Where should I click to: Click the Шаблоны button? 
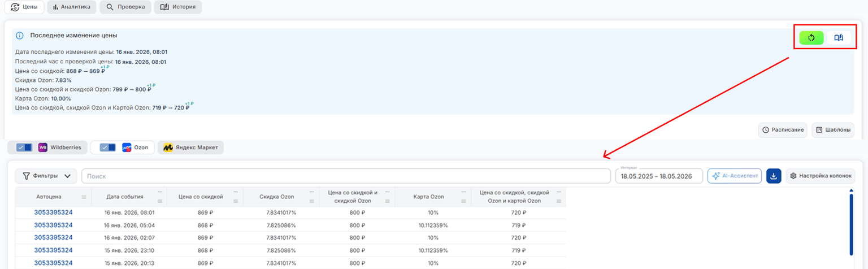(x=833, y=130)
